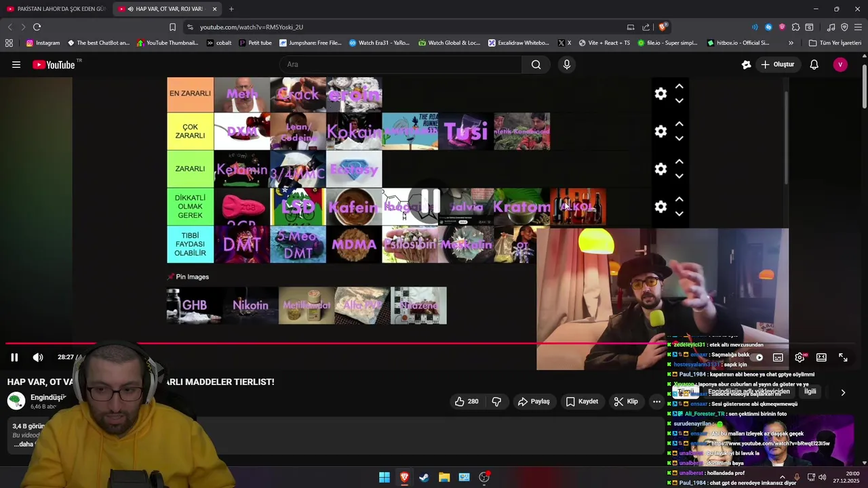Image resolution: width=868 pixels, height=488 pixels.
Task: Move the ZARARLI row up
Action: (679, 161)
